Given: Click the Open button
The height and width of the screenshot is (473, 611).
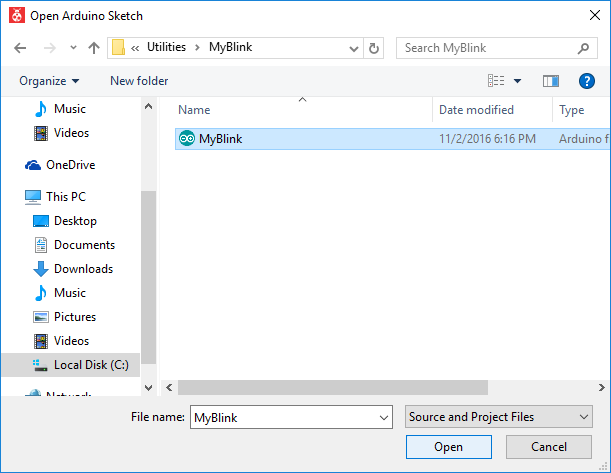Looking at the screenshot, I should click(449, 447).
